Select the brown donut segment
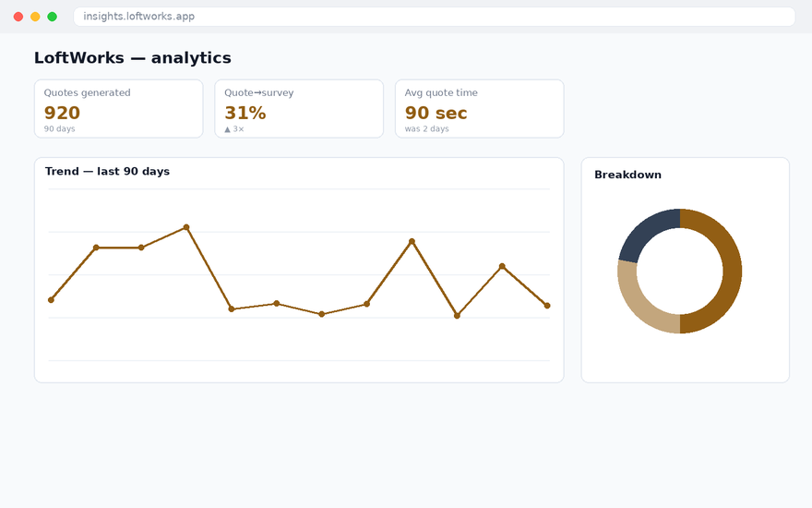The height and width of the screenshot is (508, 812). pos(731,272)
